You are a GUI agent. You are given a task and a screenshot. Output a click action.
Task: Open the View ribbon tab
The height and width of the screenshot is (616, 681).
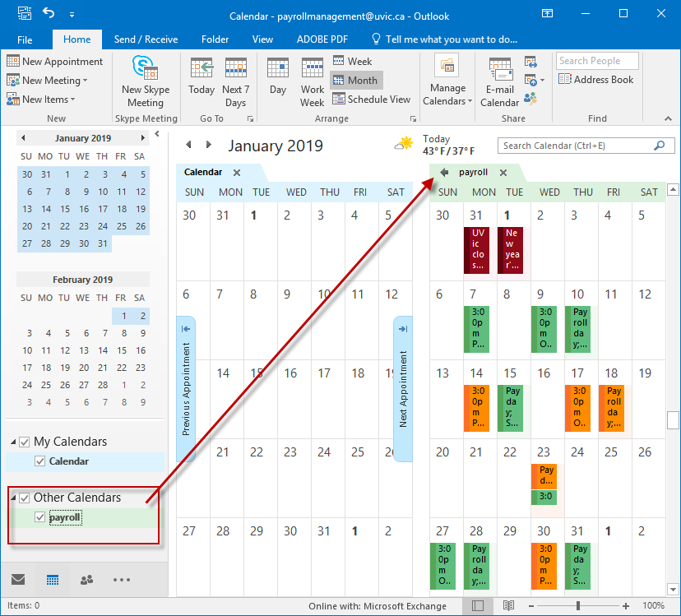(x=262, y=39)
